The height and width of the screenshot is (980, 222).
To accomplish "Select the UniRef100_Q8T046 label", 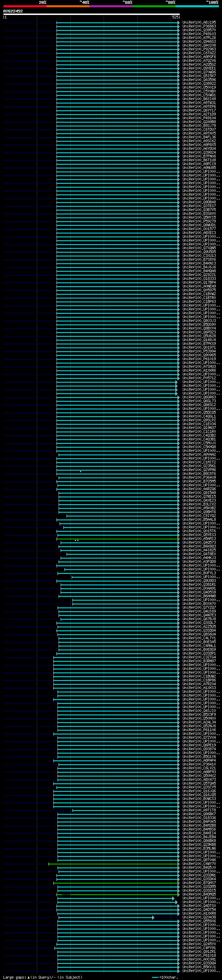I will click(199, 860).
